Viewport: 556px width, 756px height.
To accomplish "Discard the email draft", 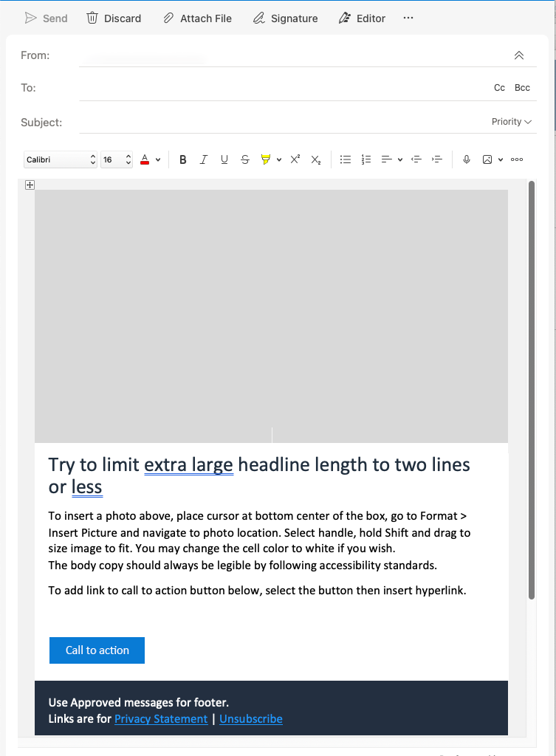I will tap(114, 18).
